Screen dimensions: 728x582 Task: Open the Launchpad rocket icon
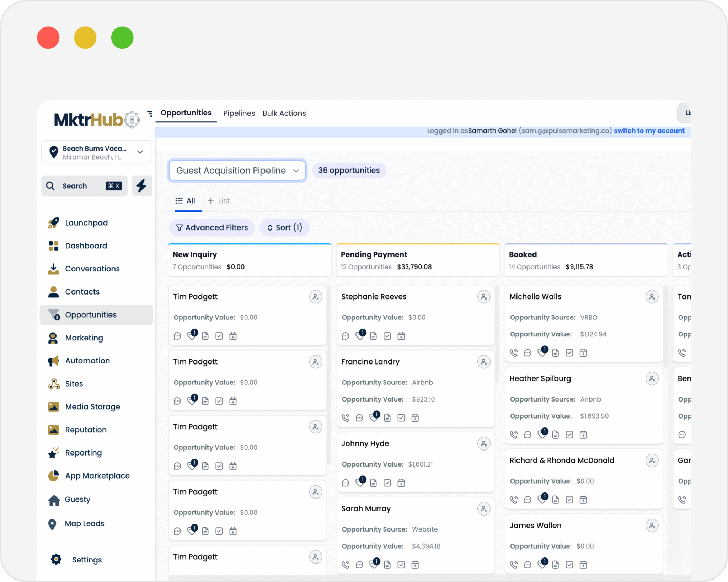(53, 223)
